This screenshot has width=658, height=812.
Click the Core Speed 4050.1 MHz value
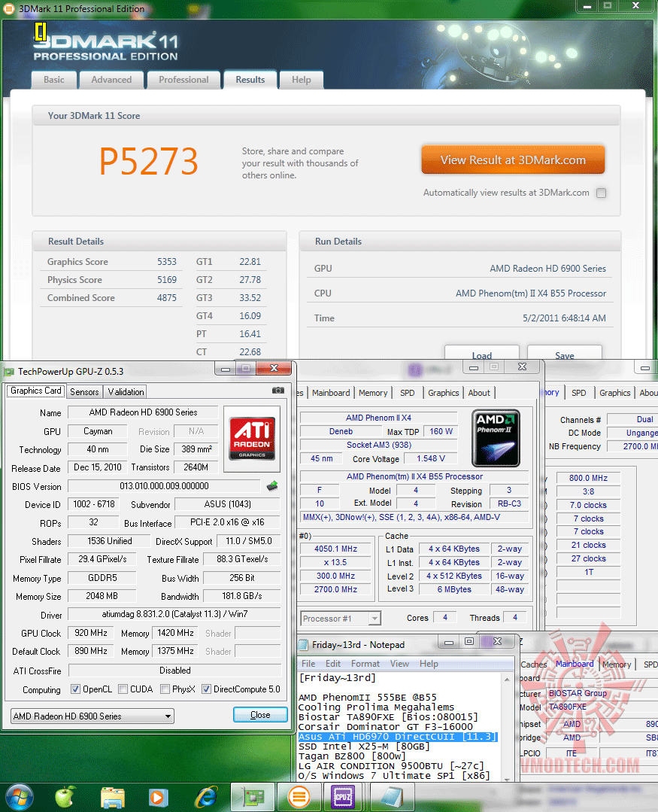click(x=335, y=549)
